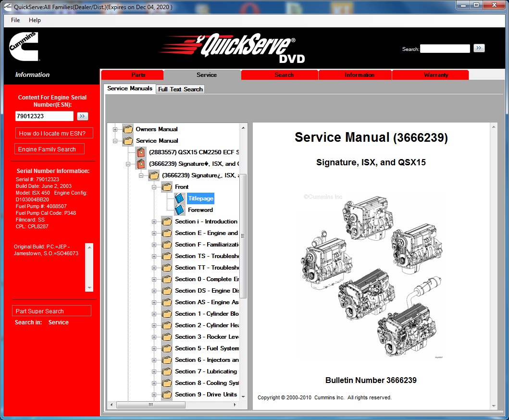Viewport: 509px width, 420px height.
Task: Click the document pane scroll down arrow
Action: 494,406
